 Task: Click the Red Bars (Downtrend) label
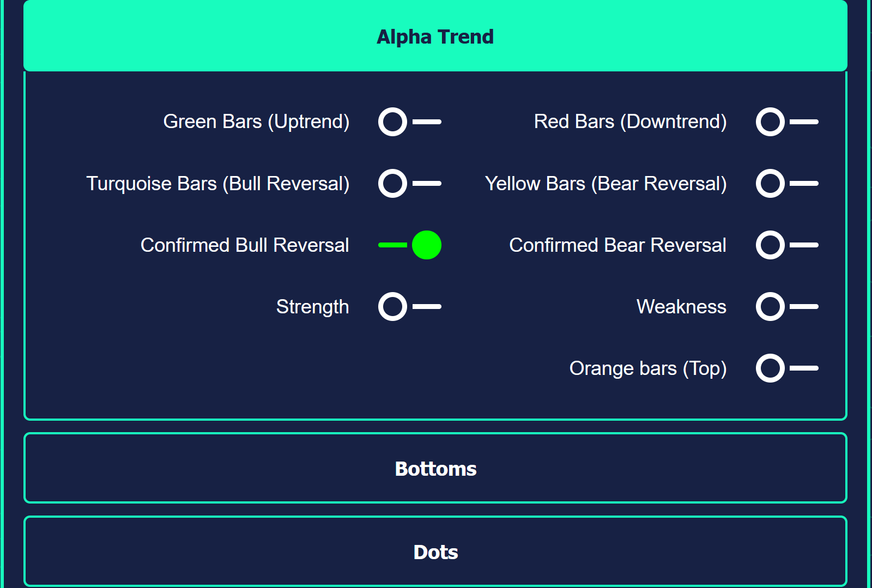coord(630,122)
